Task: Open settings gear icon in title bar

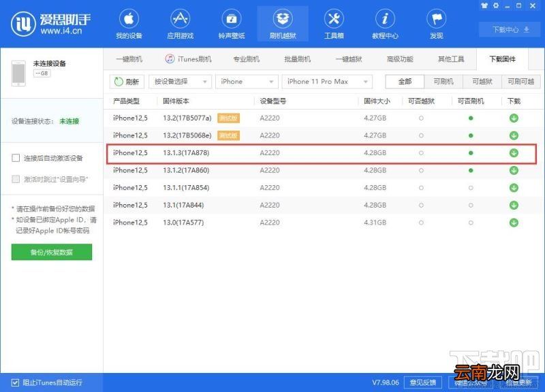Action: 496,5
